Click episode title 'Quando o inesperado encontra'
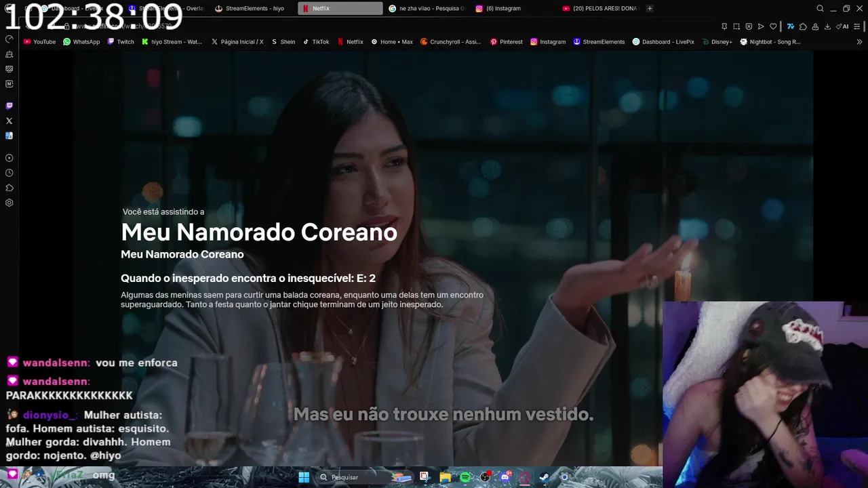 point(248,278)
